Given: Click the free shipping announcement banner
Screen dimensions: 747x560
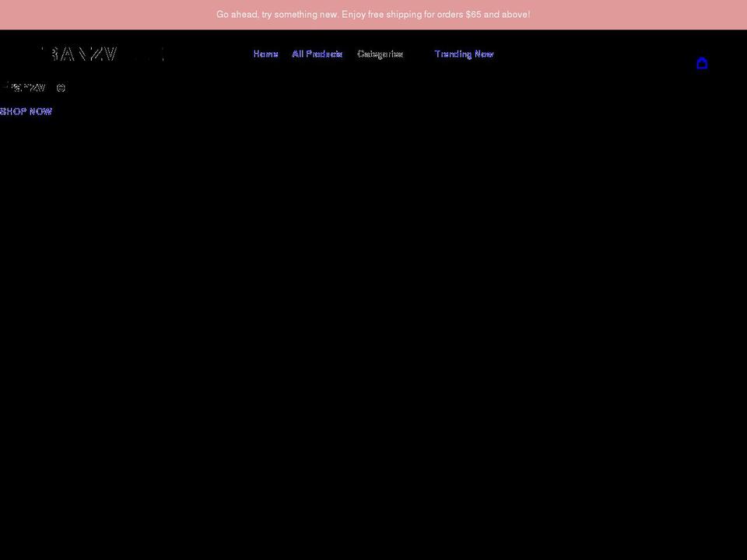Looking at the screenshot, I should (373, 14).
